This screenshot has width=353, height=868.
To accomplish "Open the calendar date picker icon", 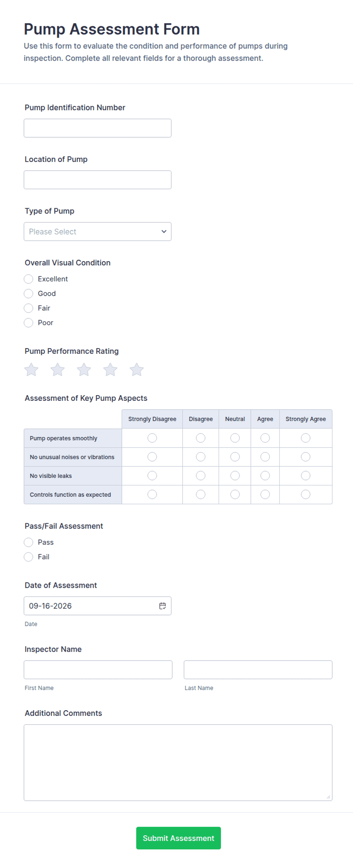I will [162, 606].
